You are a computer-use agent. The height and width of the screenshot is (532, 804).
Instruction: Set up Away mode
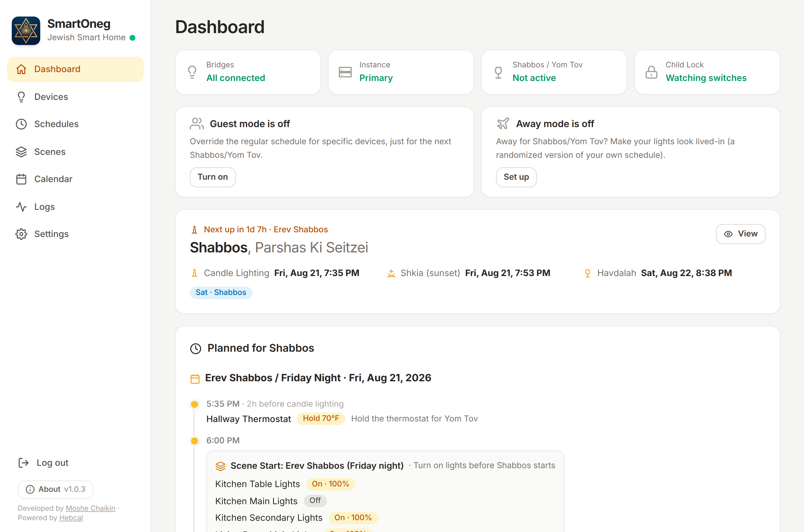[516, 177]
